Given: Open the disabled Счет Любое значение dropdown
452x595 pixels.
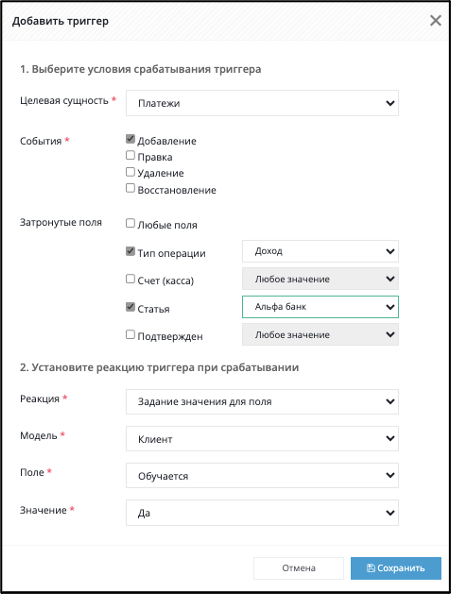Looking at the screenshot, I should point(320,279).
